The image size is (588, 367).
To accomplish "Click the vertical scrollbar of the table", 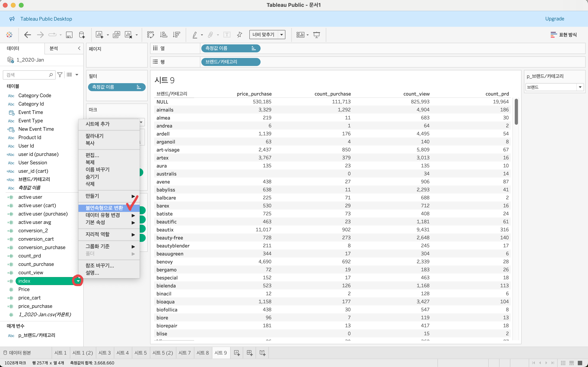I will click(516, 112).
